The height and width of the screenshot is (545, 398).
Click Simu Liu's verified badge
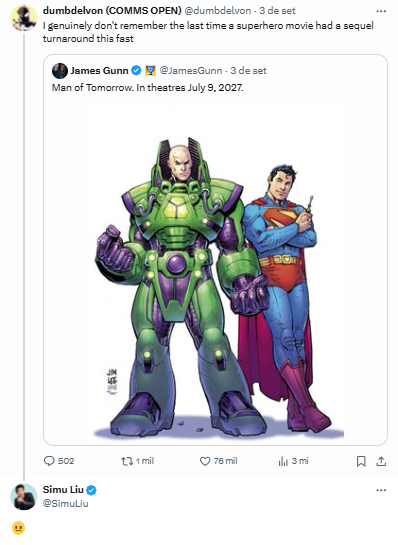pyautogui.click(x=91, y=490)
